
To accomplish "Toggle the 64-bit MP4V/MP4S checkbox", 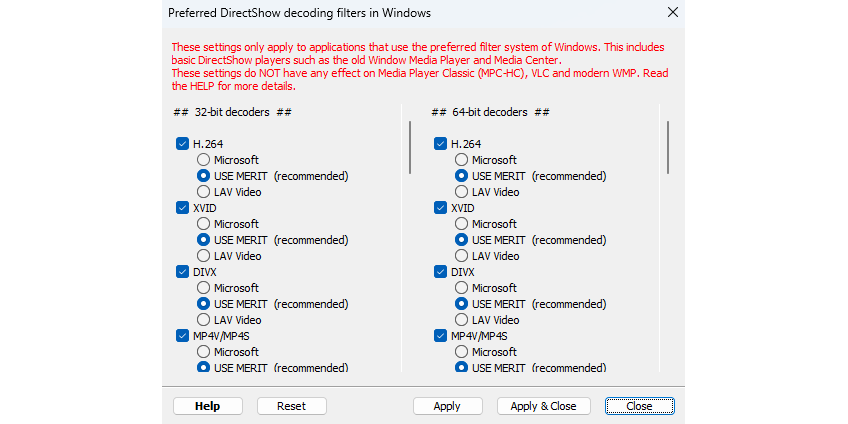I will click(440, 336).
